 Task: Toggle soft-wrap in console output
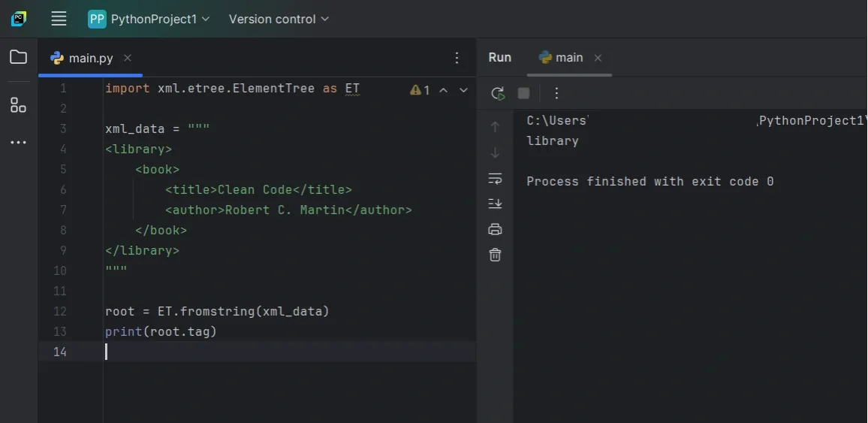click(496, 178)
